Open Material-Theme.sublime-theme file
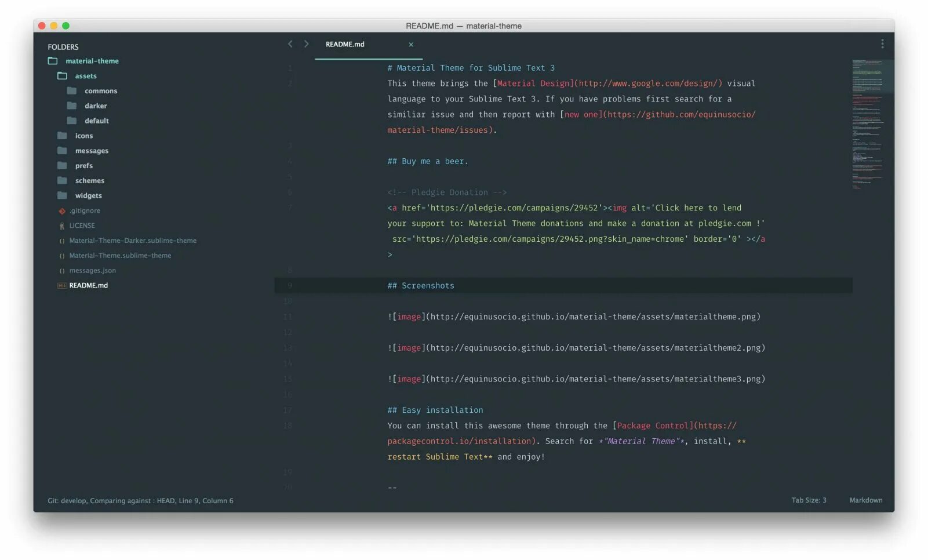928x560 pixels. tap(120, 256)
